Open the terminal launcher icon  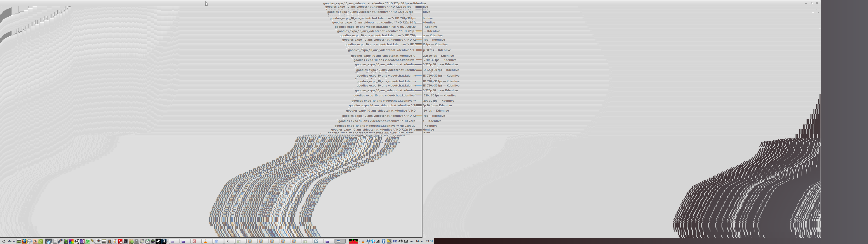pos(126,241)
